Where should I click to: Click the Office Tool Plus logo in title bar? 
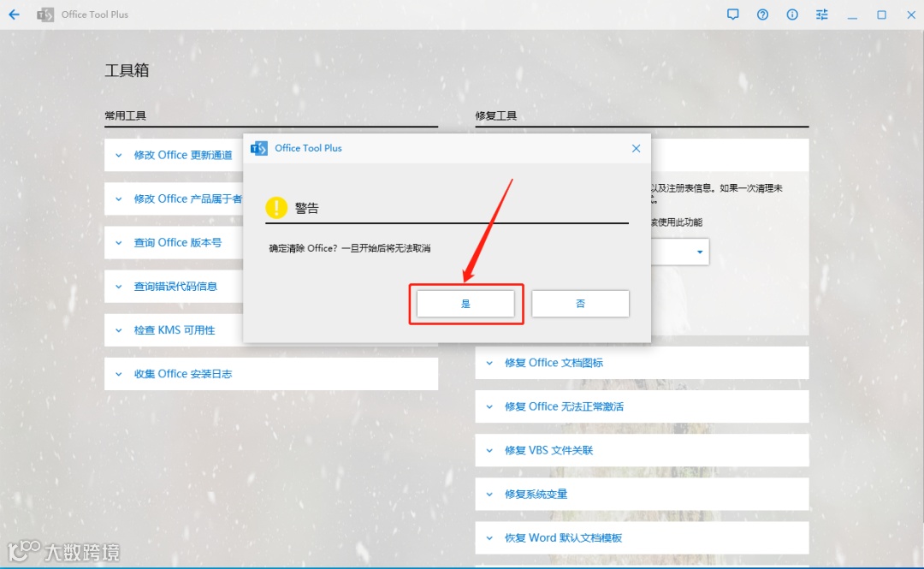[45, 15]
